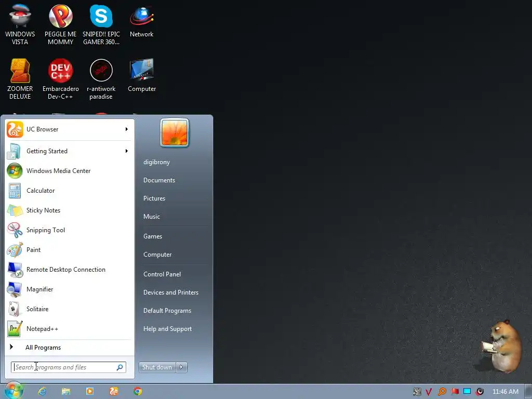
Task: Open the Shut down options arrow
Action: (x=181, y=367)
